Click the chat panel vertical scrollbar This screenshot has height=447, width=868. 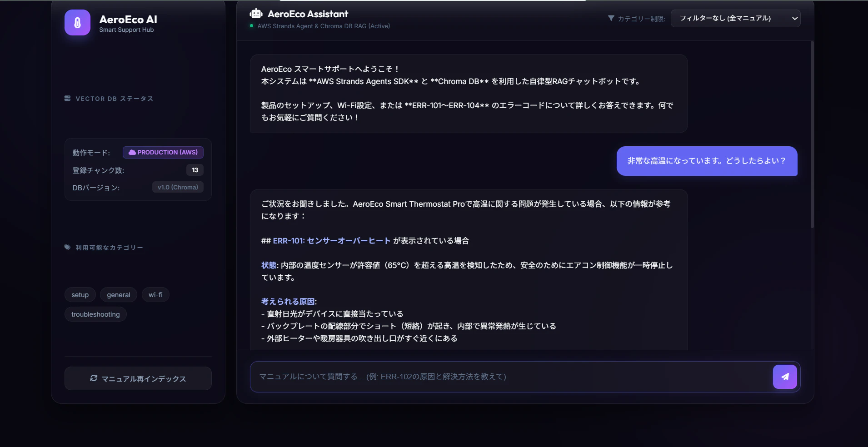pyautogui.click(x=812, y=134)
